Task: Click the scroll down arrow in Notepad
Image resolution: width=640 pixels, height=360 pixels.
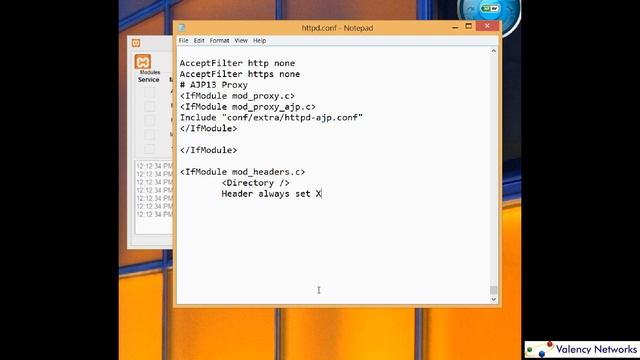Action: pos(493,299)
